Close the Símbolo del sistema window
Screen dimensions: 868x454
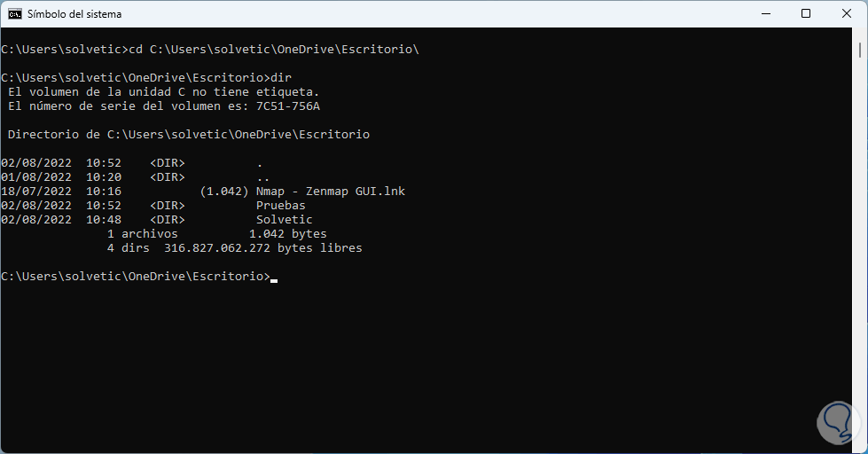[847, 14]
